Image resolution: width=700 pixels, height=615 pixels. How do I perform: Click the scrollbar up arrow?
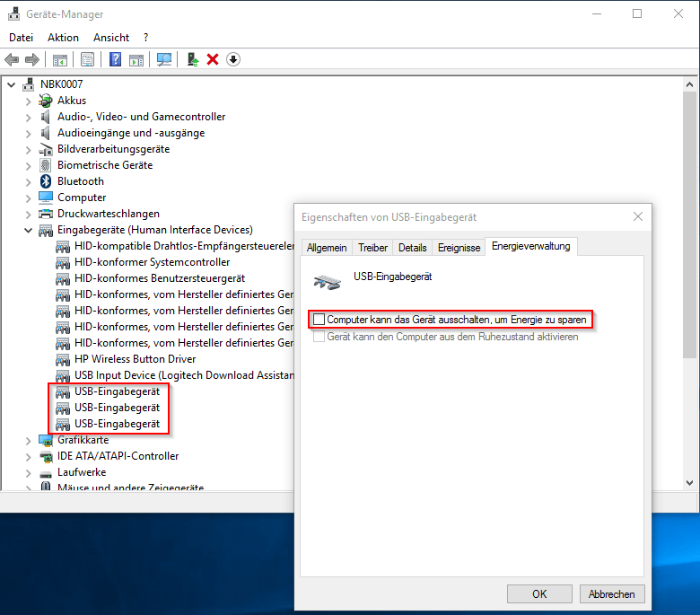689,84
